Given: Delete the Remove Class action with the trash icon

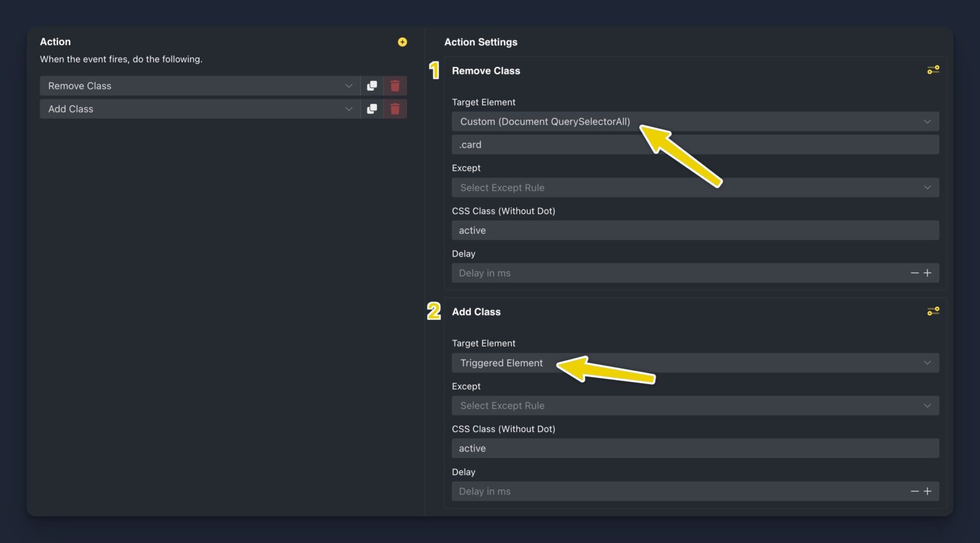Looking at the screenshot, I should 395,86.
